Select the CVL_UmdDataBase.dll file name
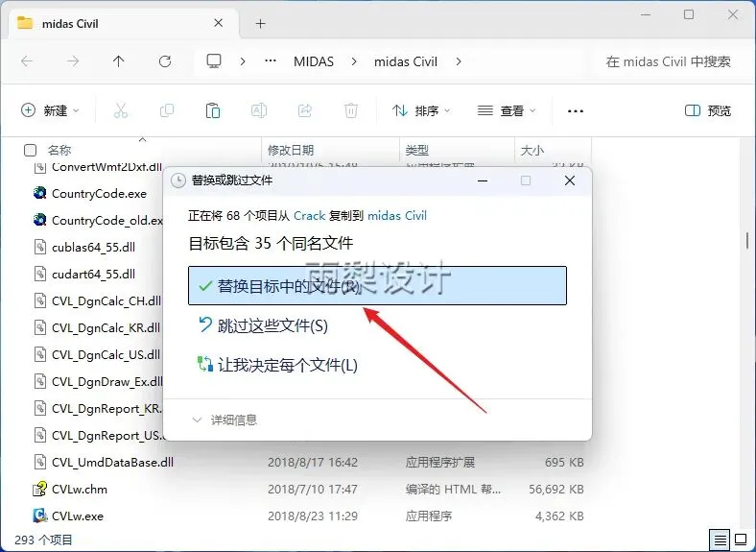This screenshot has height=552, width=756. coord(112,463)
